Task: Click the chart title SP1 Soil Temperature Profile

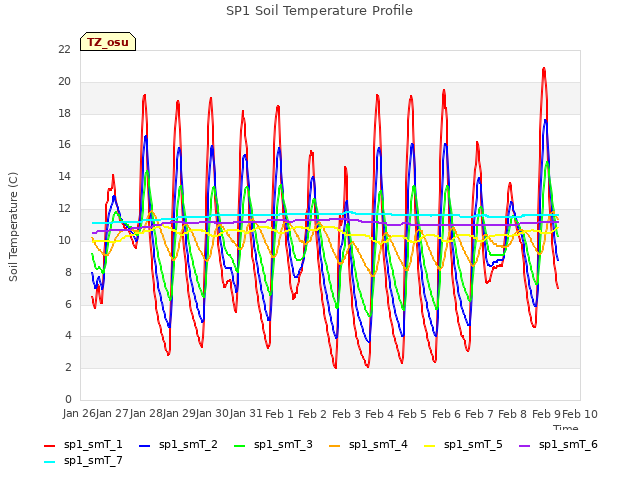Action: (x=319, y=11)
